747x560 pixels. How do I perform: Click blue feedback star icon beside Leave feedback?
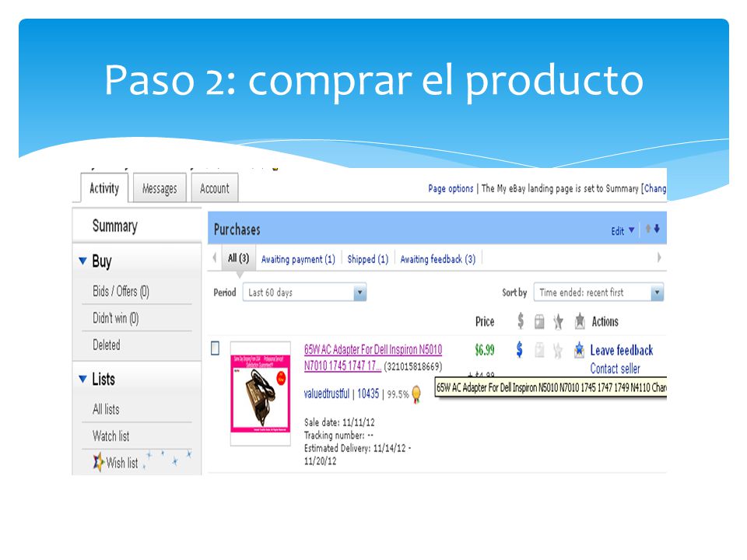(579, 350)
